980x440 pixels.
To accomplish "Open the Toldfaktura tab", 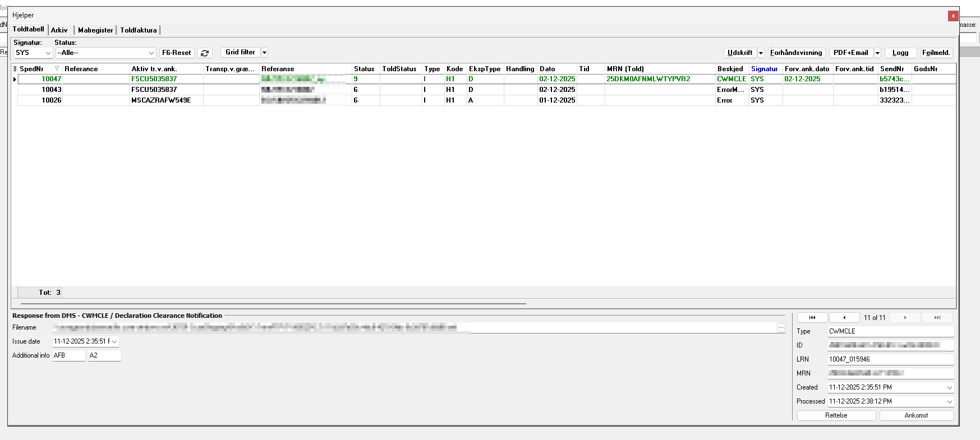I will 138,30.
